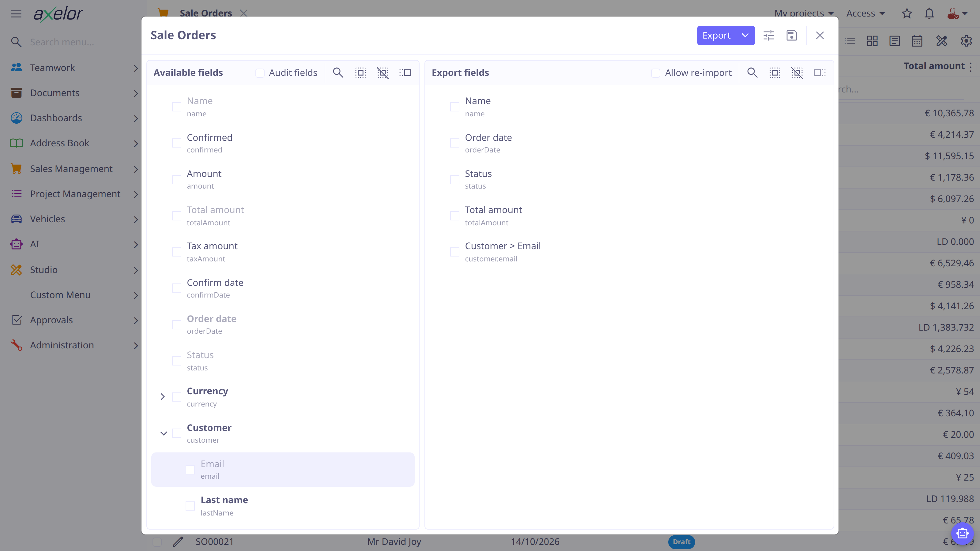Check Confirmed in Available fields
This screenshot has height=551, width=980.
(x=176, y=143)
